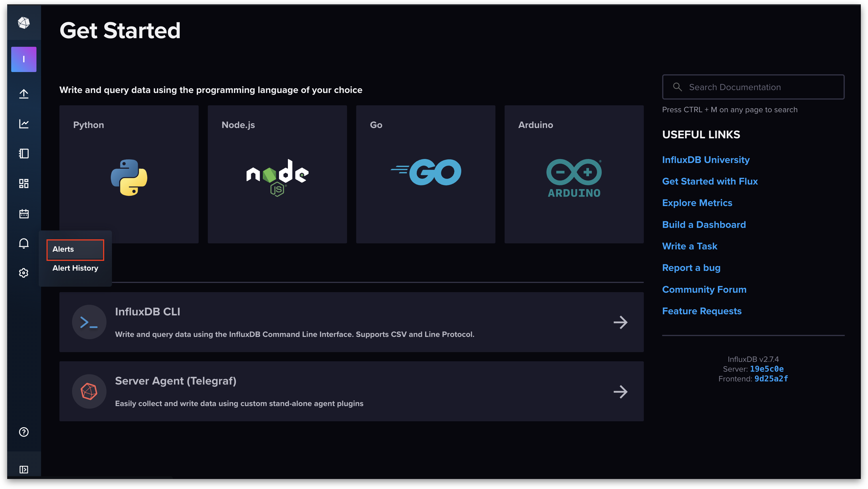The image size is (868, 489).
Task: Expand Server Agent (Telegraf) card arrow
Action: tap(620, 392)
